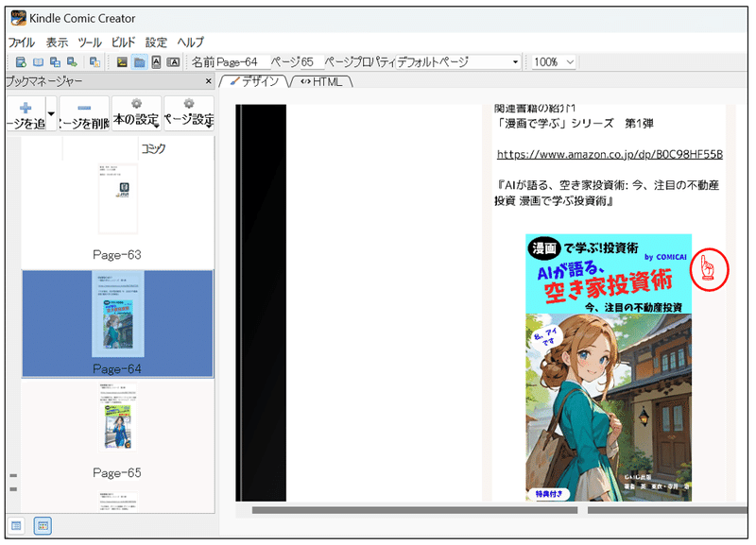Click the new book toolbar icon
This screenshot has width=756, height=545.
[x=21, y=62]
